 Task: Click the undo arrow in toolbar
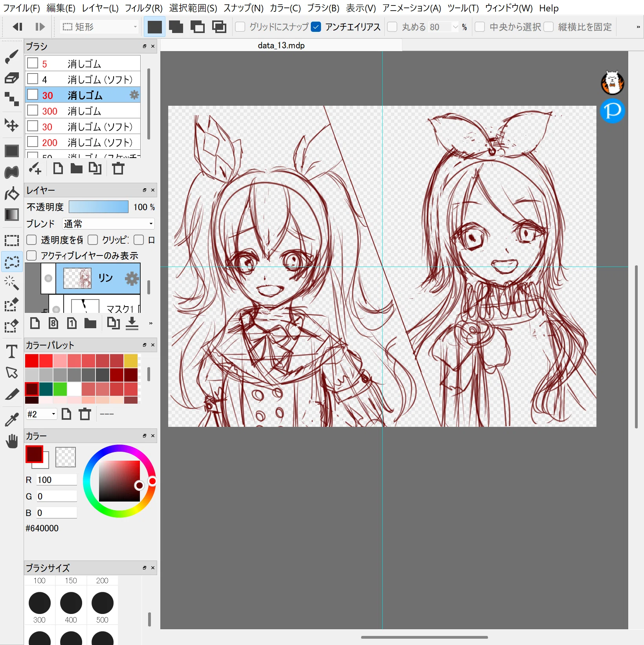pyautogui.click(x=17, y=27)
